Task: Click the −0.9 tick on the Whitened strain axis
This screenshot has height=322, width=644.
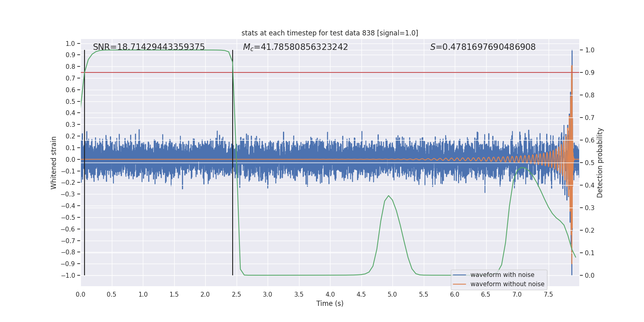Action: [68, 264]
